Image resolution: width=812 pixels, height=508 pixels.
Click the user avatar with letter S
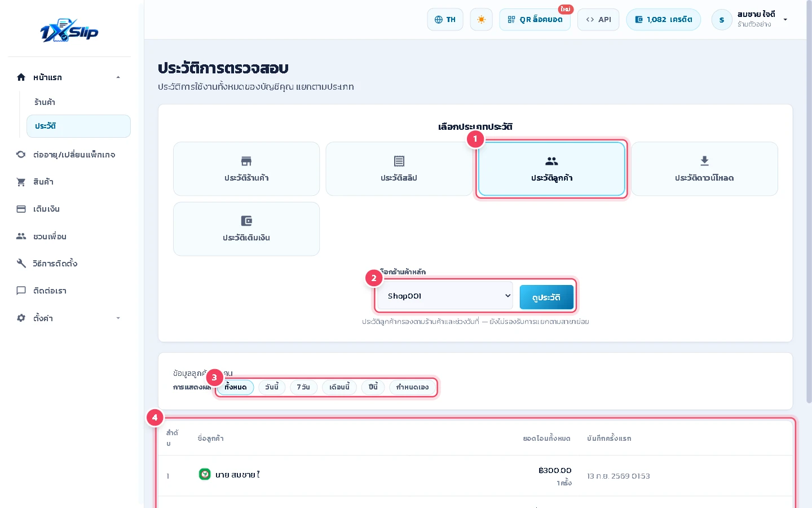[x=722, y=20]
